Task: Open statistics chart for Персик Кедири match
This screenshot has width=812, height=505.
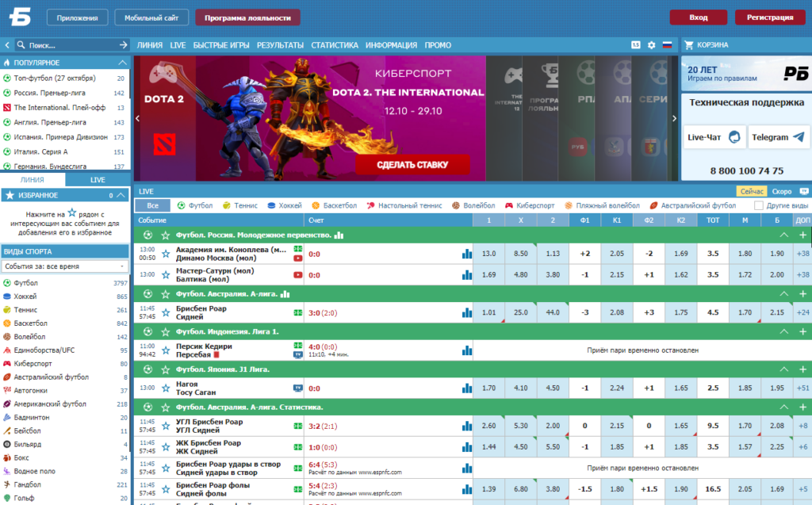Action: click(467, 350)
